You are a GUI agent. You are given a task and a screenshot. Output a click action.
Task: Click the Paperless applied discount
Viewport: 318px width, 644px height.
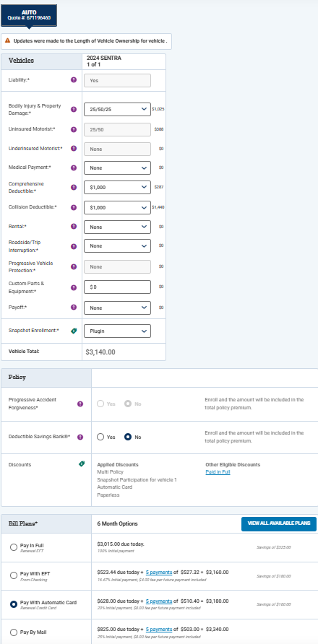tap(108, 495)
